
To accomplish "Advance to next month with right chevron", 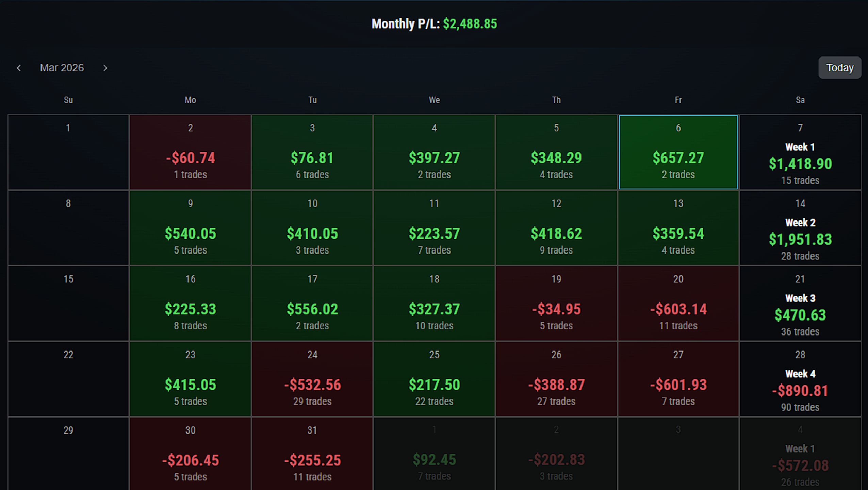I will click(x=105, y=68).
